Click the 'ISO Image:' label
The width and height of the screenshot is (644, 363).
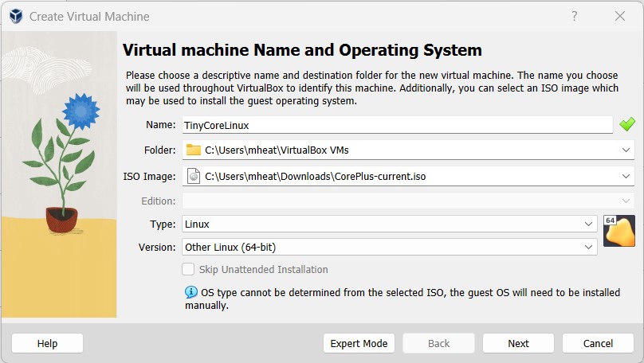(x=149, y=177)
